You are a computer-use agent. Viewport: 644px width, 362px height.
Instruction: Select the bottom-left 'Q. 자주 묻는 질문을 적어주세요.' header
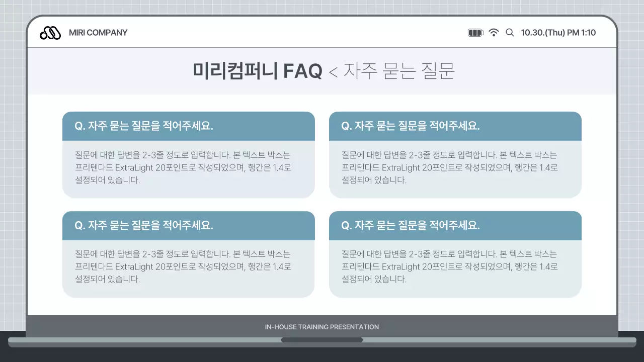[x=189, y=225]
